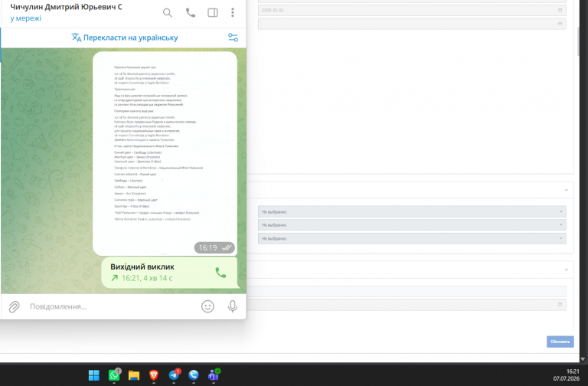Start a voice call from chat header
This screenshot has height=386, width=588.
coord(191,13)
